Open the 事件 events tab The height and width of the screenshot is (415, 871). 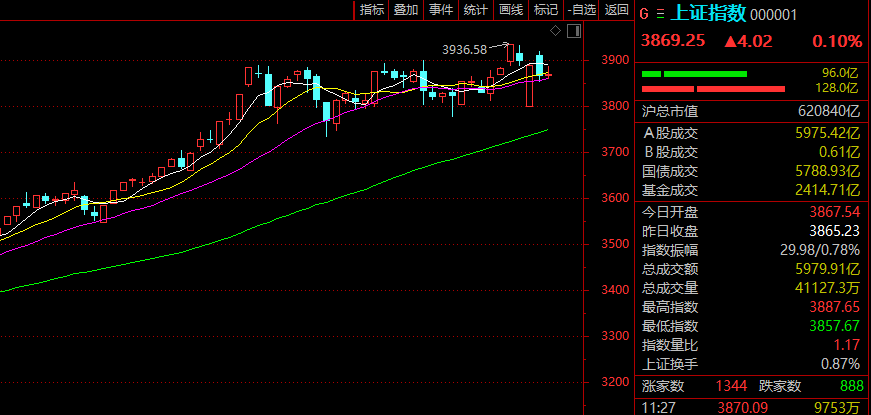pos(441,10)
